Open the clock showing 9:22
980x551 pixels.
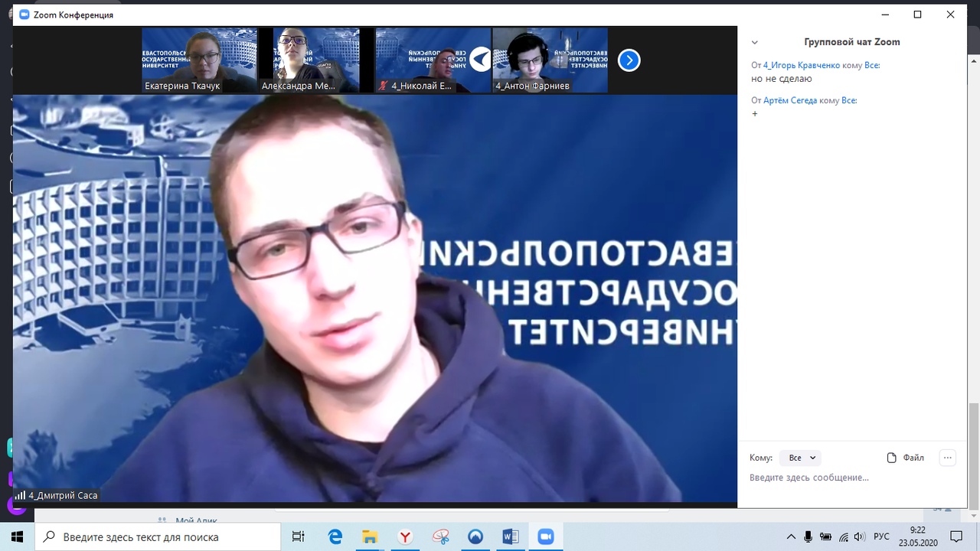pyautogui.click(x=918, y=536)
